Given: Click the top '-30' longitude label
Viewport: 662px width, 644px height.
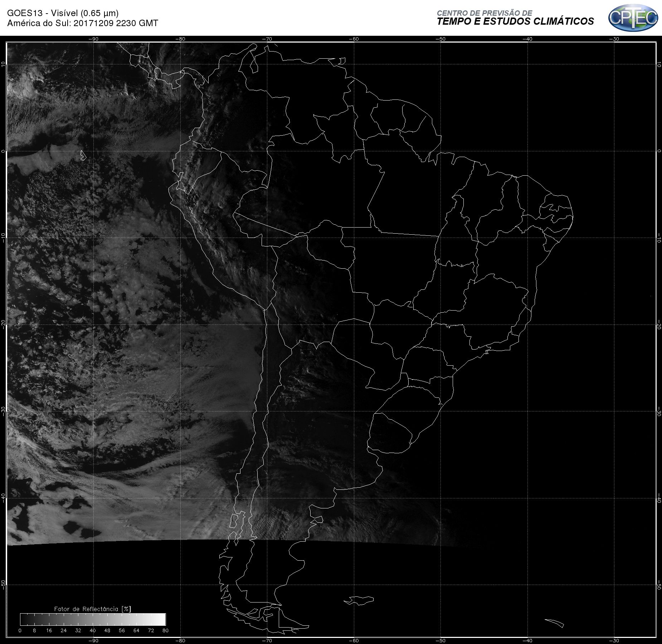Looking at the screenshot, I should click(614, 39).
